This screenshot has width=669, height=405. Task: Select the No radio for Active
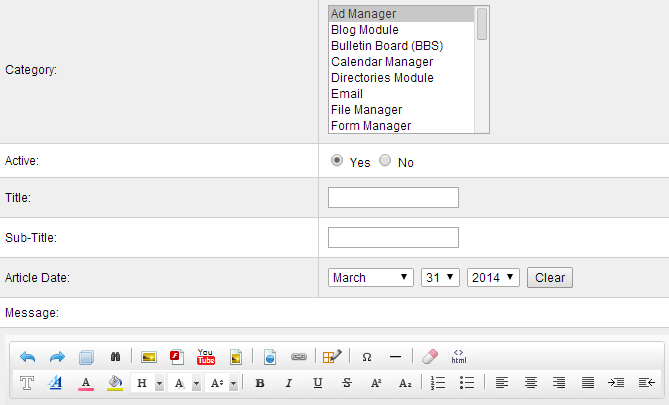[x=385, y=160]
